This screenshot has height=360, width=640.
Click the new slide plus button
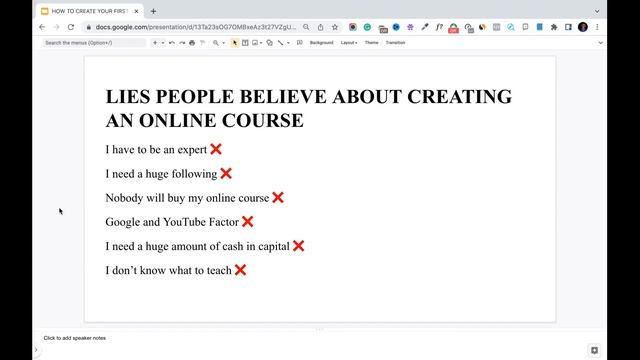[x=155, y=42]
